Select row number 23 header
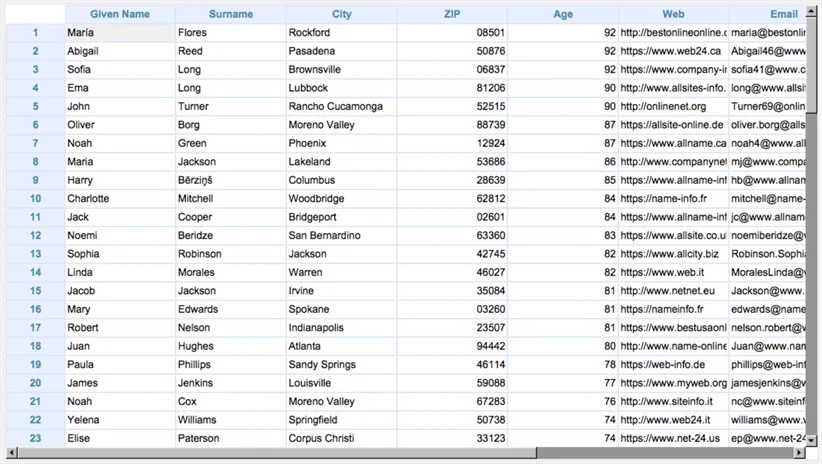822x464 pixels. click(35, 438)
